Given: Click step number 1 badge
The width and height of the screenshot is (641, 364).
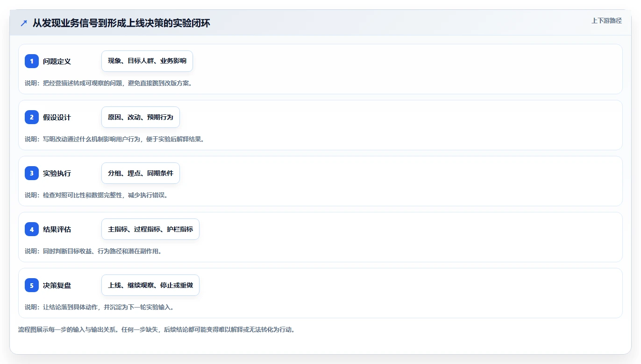Looking at the screenshot, I should pyautogui.click(x=32, y=61).
